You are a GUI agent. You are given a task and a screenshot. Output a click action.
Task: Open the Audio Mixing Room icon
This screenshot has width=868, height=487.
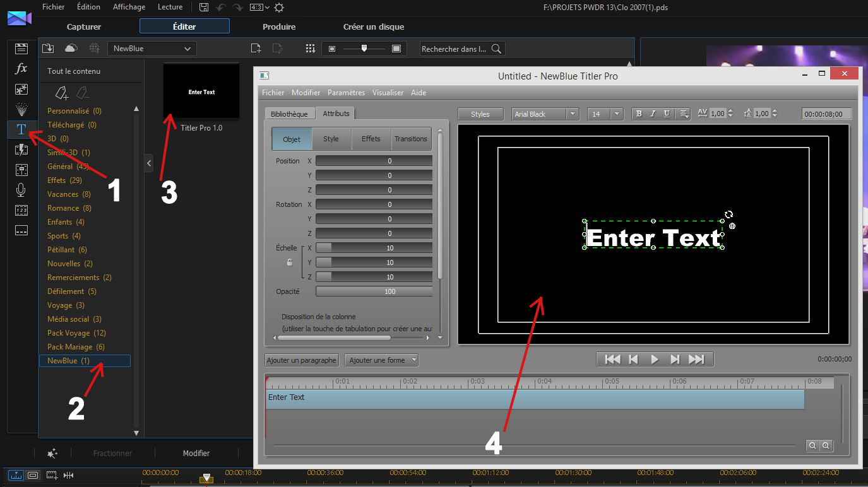click(21, 170)
